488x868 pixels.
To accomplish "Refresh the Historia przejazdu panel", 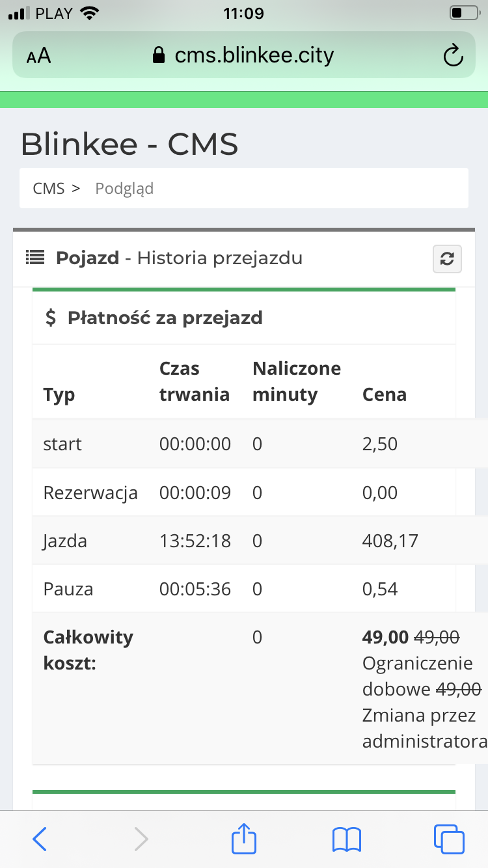I will pos(447,258).
